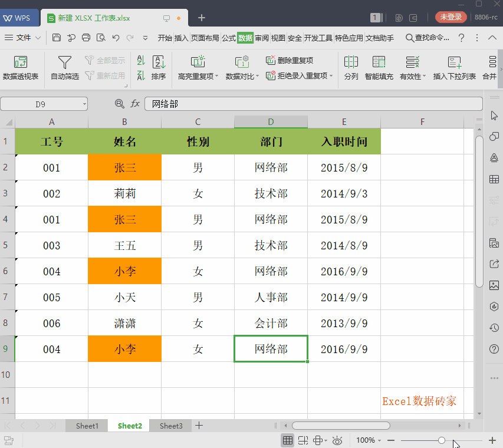Open the picture icon in right sidebar
Screen dimensions: 503x448
coord(494,285)
